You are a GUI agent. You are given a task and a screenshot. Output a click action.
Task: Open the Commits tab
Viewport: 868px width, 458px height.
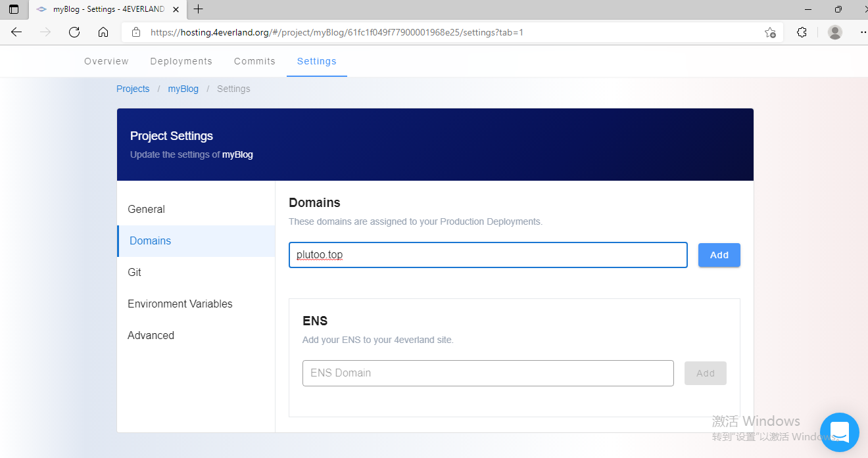tap(254, 61)
